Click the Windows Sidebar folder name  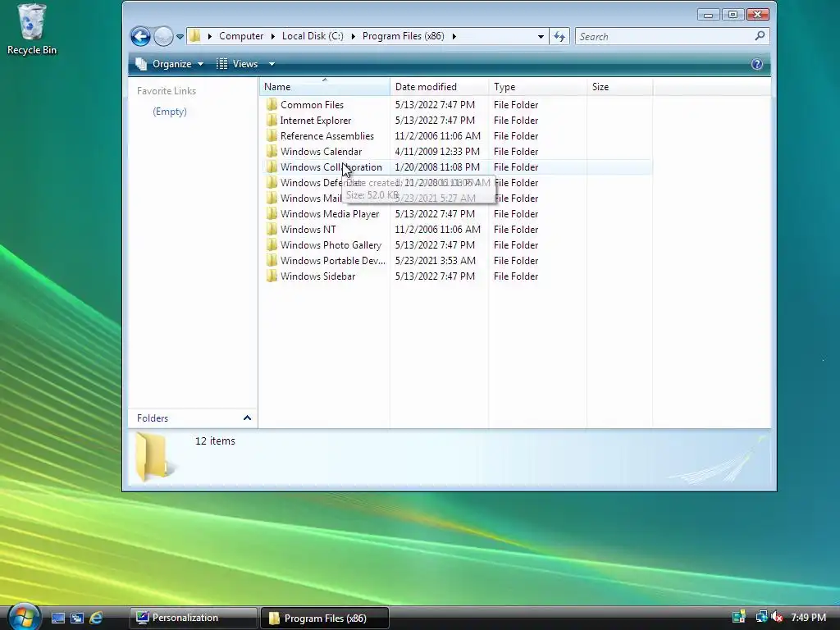click(x=317, y=276)
